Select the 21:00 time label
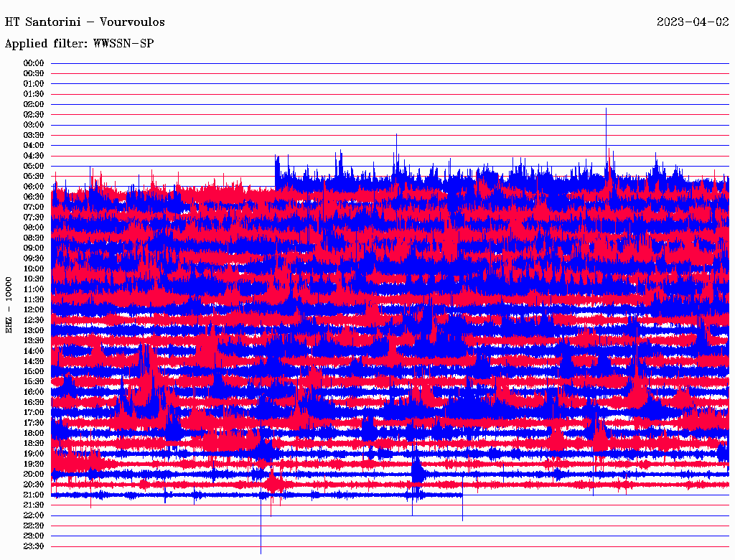This screenshot has height=560, width=735. coord(34,495)
